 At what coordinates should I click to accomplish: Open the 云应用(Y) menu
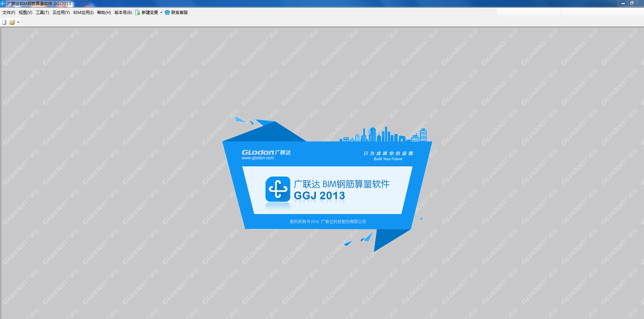tap(61, 13)
